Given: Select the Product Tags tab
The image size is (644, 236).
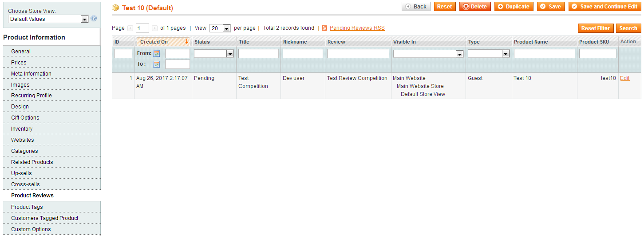Looking at the screenshot, I should tap(27, 207).
